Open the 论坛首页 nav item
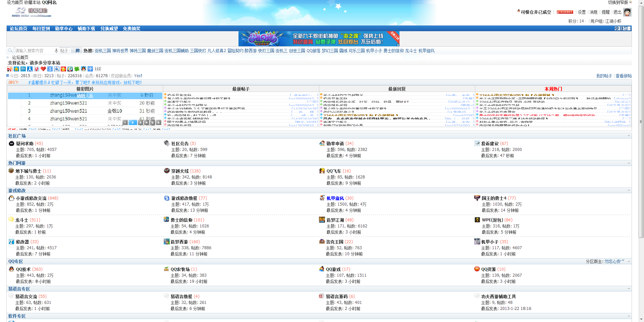This screenshot has width=644, height=322. [18, 29]
